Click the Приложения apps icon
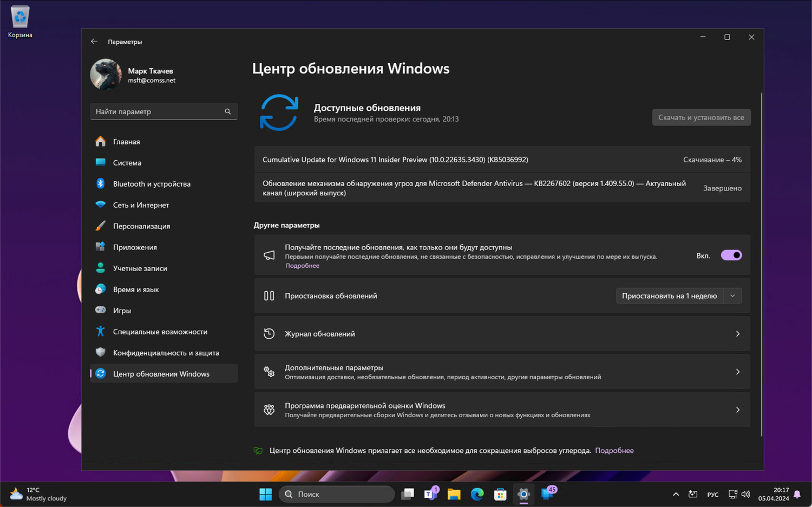Screen dimensions: 812x507 [101, 247]
